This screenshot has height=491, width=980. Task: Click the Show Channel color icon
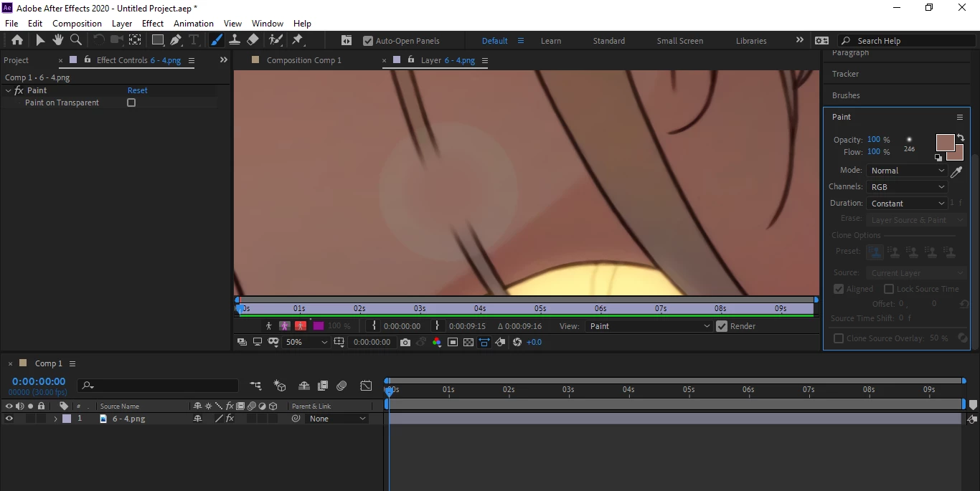click(436, 343)
